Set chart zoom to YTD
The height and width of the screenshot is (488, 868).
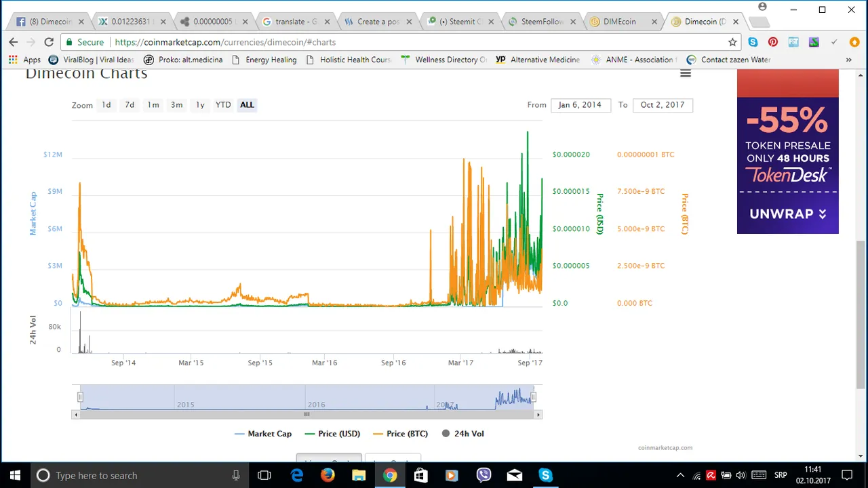pyautogui.click(x=223, y=105)
